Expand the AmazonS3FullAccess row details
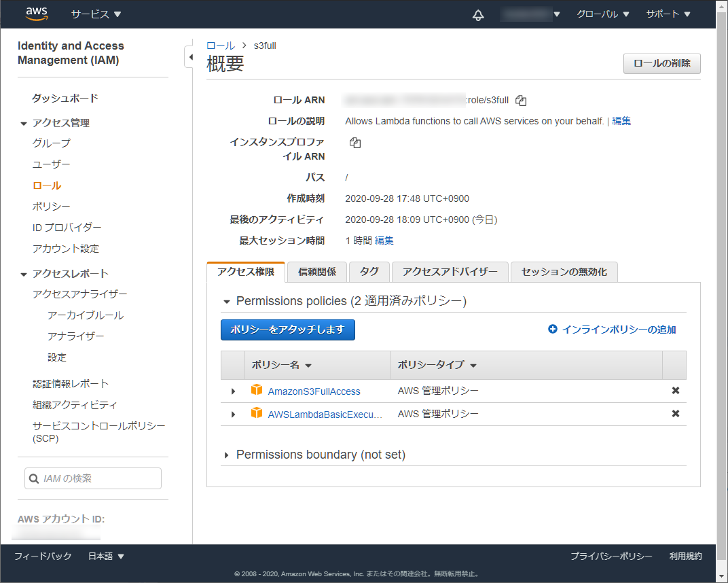 233,391
